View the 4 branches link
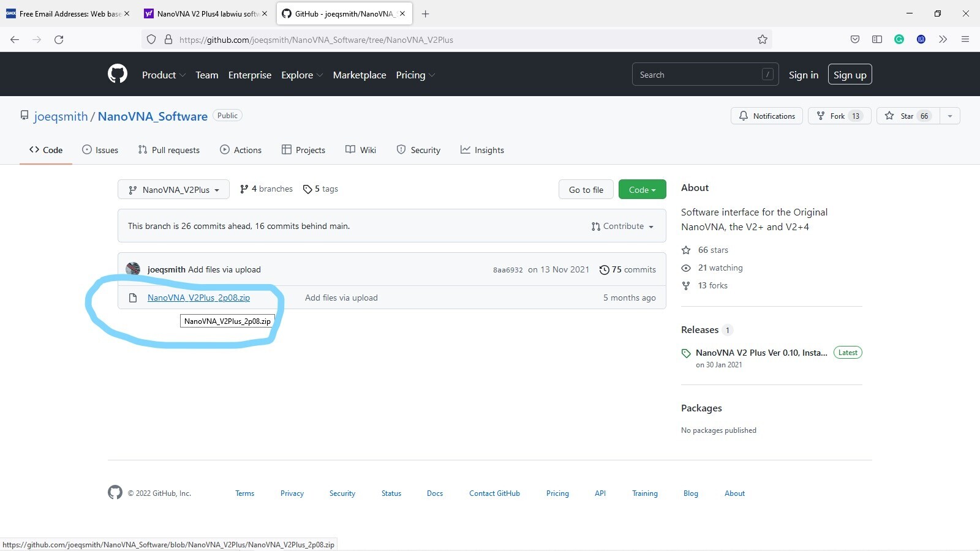This screenshot has width=980, height=551. [x=266, y=189]
